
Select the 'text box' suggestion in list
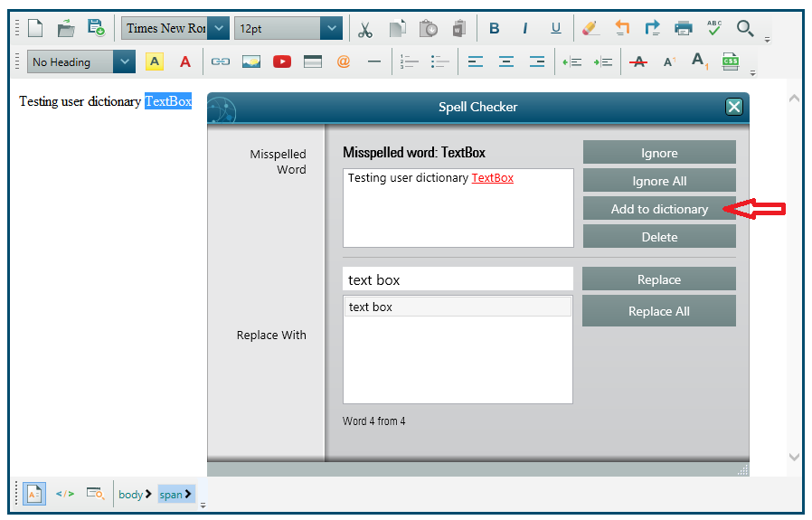[x=457, y=307]
